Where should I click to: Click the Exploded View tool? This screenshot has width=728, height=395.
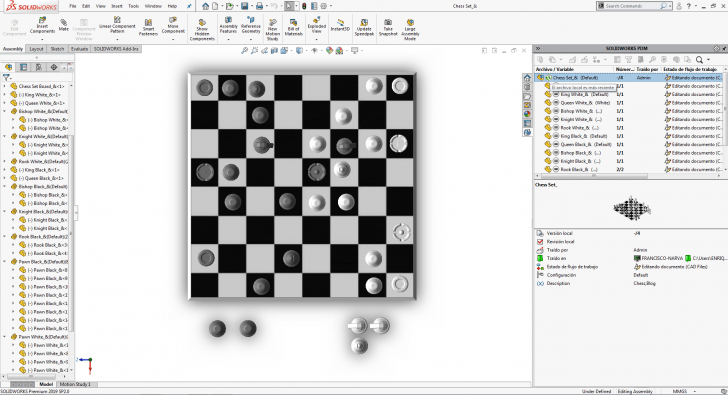pos(317,25)
